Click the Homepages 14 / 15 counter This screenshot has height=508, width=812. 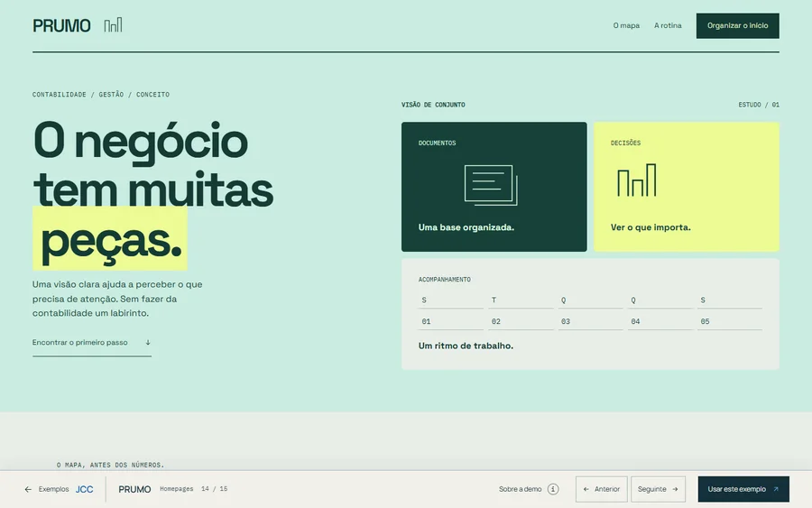pos(194,489)
